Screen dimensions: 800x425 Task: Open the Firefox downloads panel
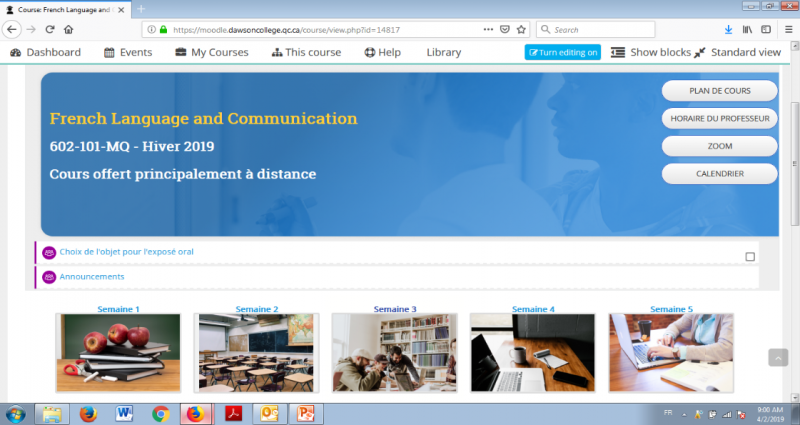(729, 30)
